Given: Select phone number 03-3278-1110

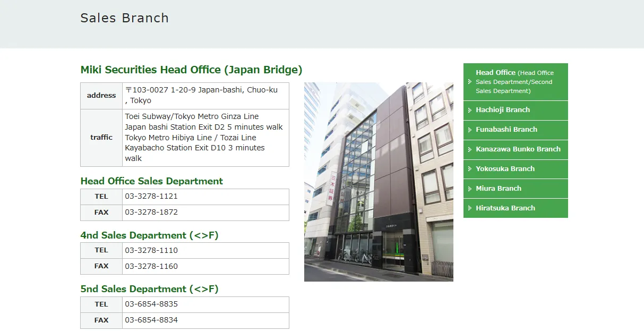Looking at the screenshot, I should [x=151, y=250].
